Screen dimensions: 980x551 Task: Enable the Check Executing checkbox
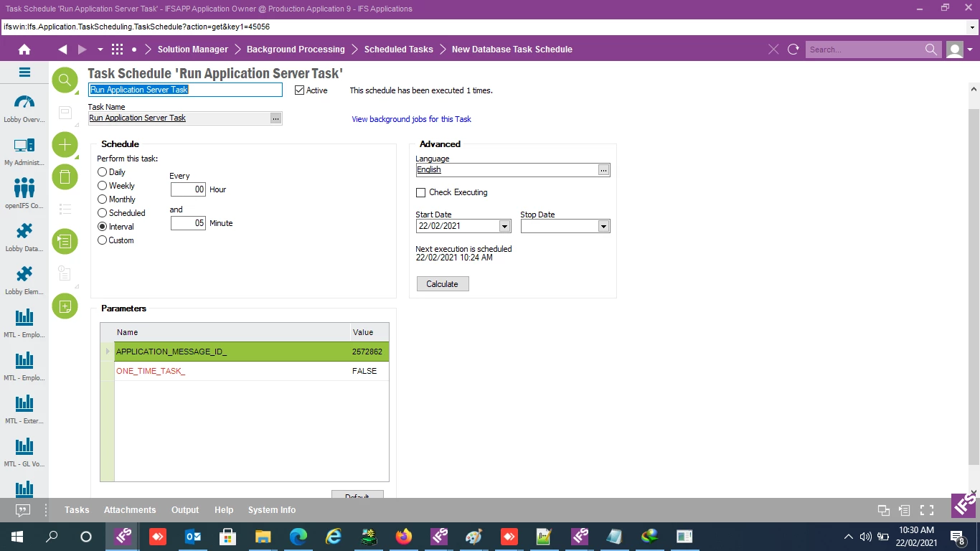[x=421, y=192]
